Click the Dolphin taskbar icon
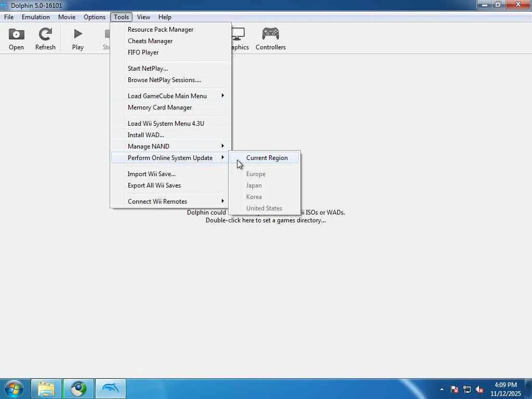The height and width of the screenshot is (399, 532). pyautogui.click(x=111, y=389)
